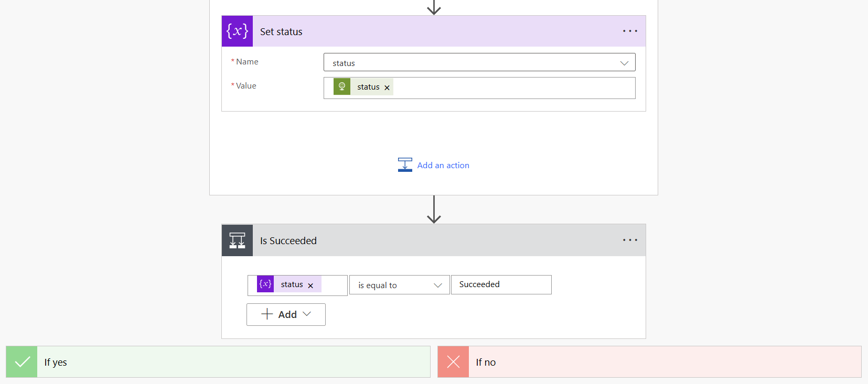Click the Add an action link
Image resolution: width=868 pixels, height=384 pixels.
click(443, 166)
